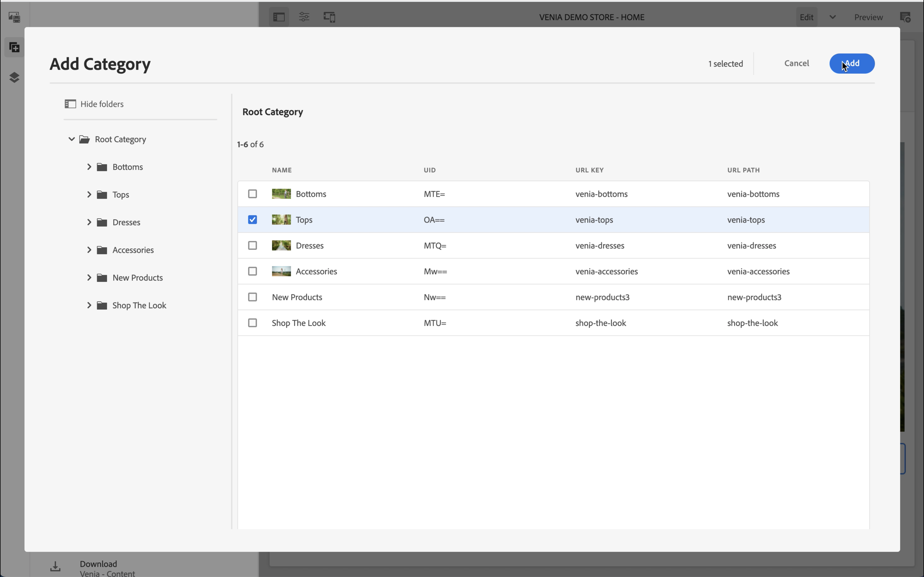Check the Bottoms category checkbox
Image resolution: width=924 pixels, height=577 pixels.
click(252, 194)
